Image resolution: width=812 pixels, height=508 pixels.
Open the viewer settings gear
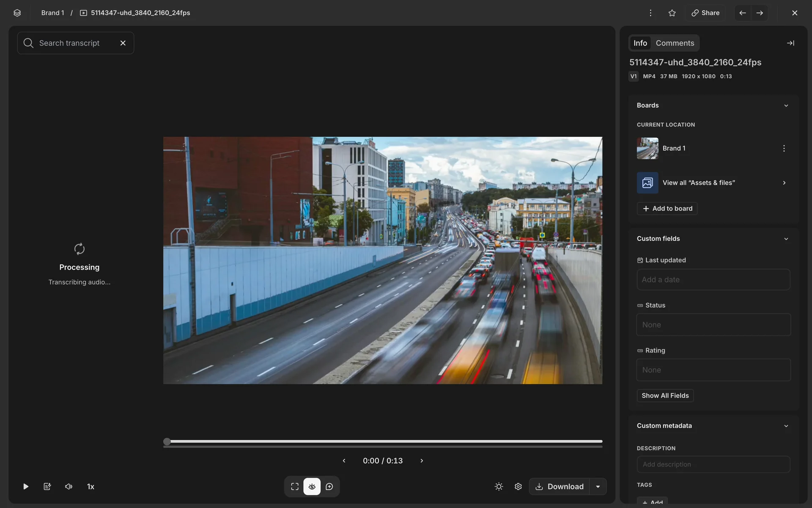point(518,486)
